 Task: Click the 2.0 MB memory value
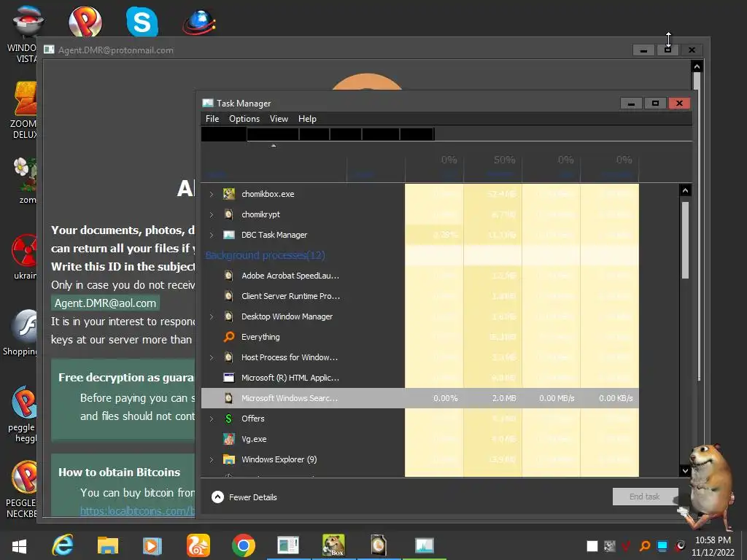click(504, 398)
